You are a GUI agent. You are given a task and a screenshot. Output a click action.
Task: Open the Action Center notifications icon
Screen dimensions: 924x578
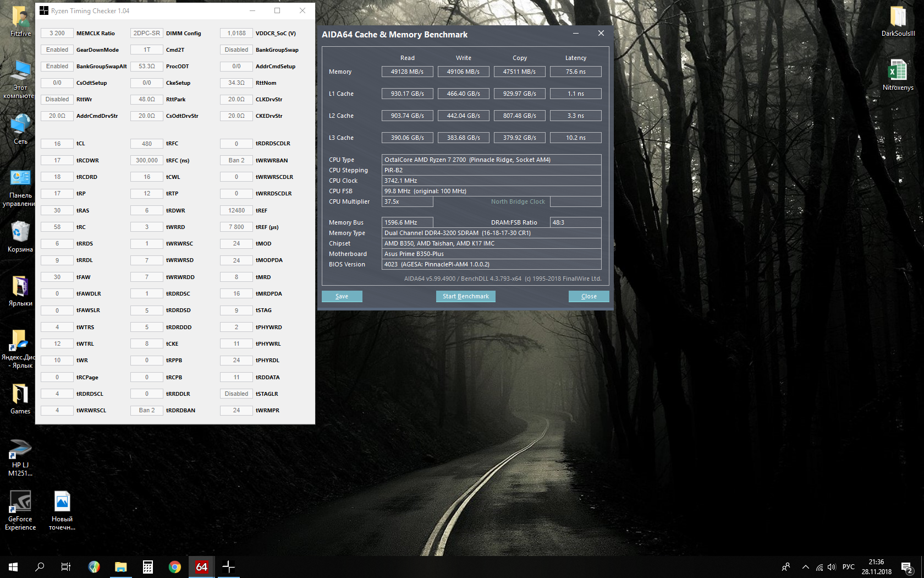(x=907, y=567)
